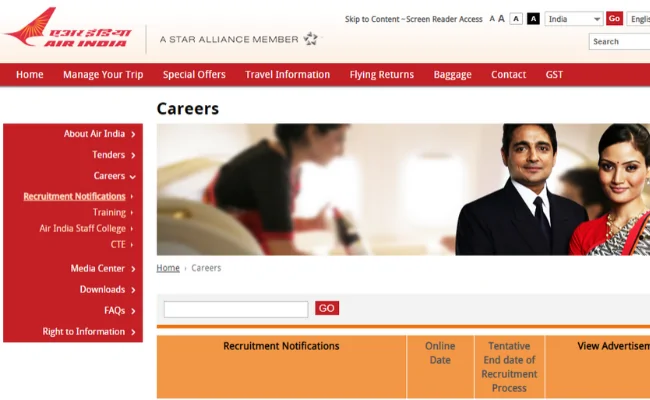
Task: Open Recruitment Notifications link in sidebar
Action: click(74, 196)
